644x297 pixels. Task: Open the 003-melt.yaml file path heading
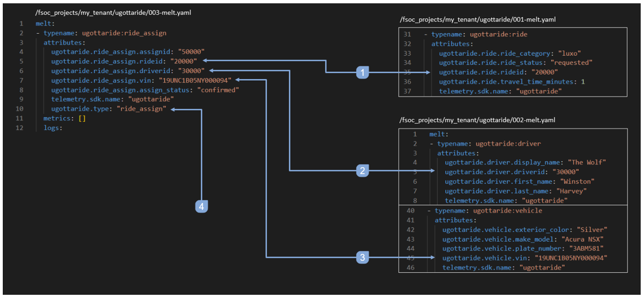tap(114, 12)
